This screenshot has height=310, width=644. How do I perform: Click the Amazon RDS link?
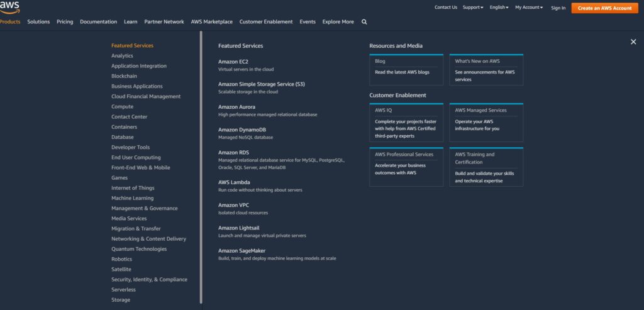[233, 152]
